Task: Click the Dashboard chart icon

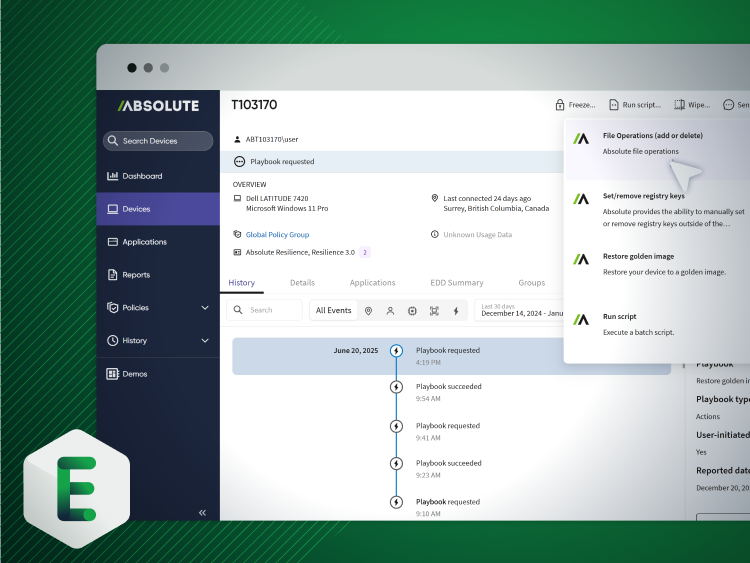Action: click(x=112, y=176)
